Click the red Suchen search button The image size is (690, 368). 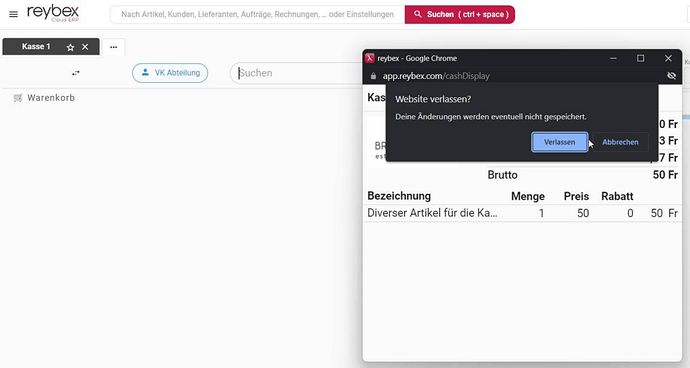click(x=460, y=15)
